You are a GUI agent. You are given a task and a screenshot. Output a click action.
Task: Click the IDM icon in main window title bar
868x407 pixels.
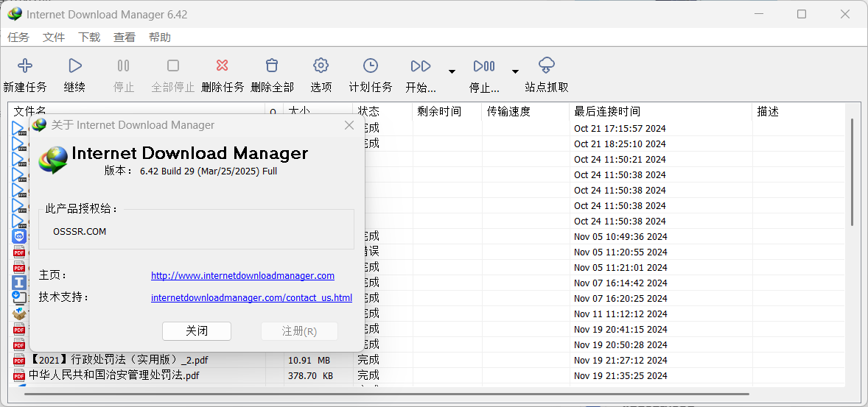15,14
